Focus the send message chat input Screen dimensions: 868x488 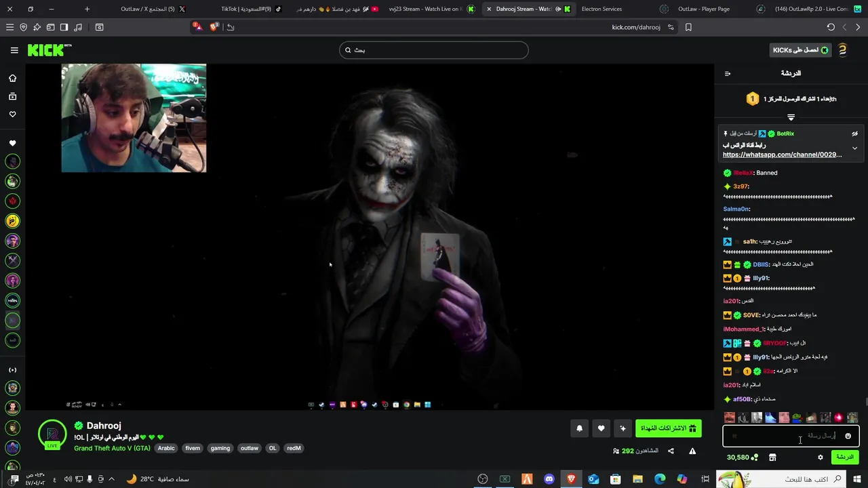791,436
